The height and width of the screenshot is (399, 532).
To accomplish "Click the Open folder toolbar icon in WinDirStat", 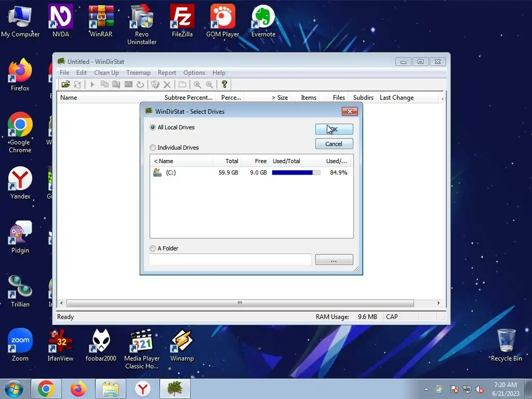I will pyautogui.click(x=65, y=85).
